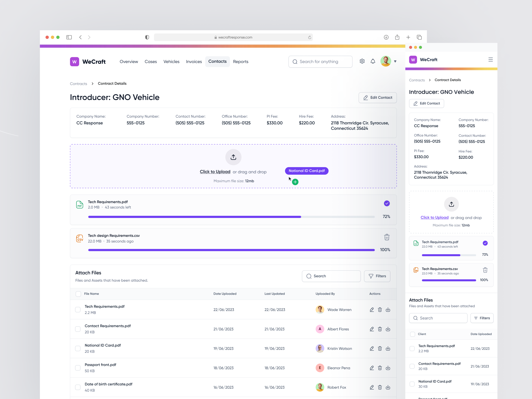Delete Tech design Requirements.csv via trash icon
The width and height of the screenshot is (532, 399).
tap(387, 237)
